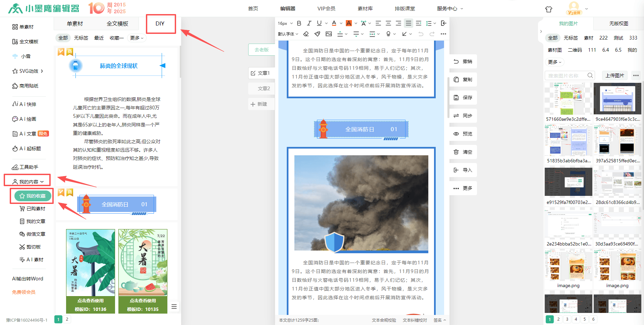Click the preview eye icon

tap(456, 134)
